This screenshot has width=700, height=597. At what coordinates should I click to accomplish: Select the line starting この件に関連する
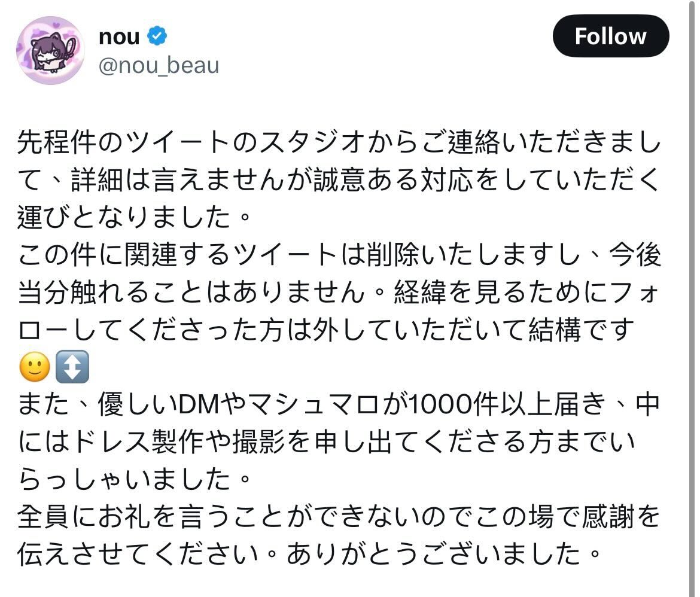[339, 255]
